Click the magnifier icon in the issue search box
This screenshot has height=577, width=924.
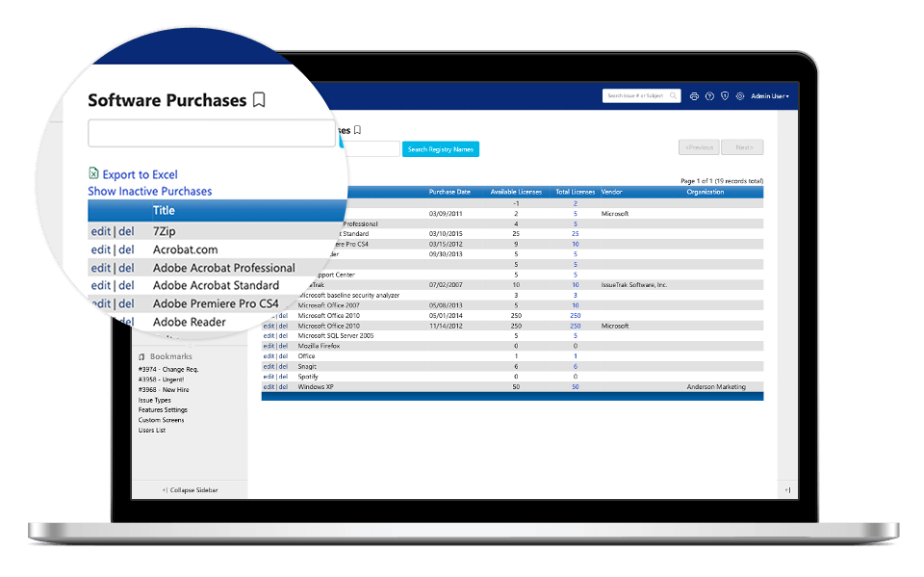tap(673, 95)
